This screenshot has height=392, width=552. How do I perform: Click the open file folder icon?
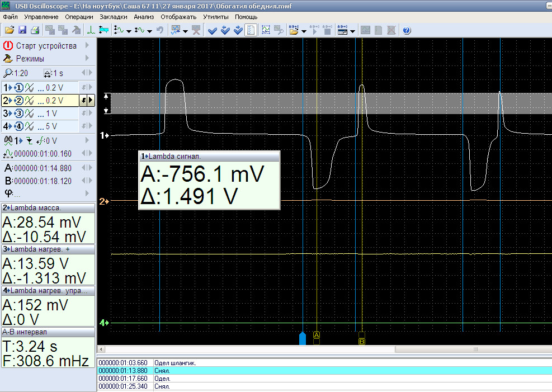pos(8,30)
